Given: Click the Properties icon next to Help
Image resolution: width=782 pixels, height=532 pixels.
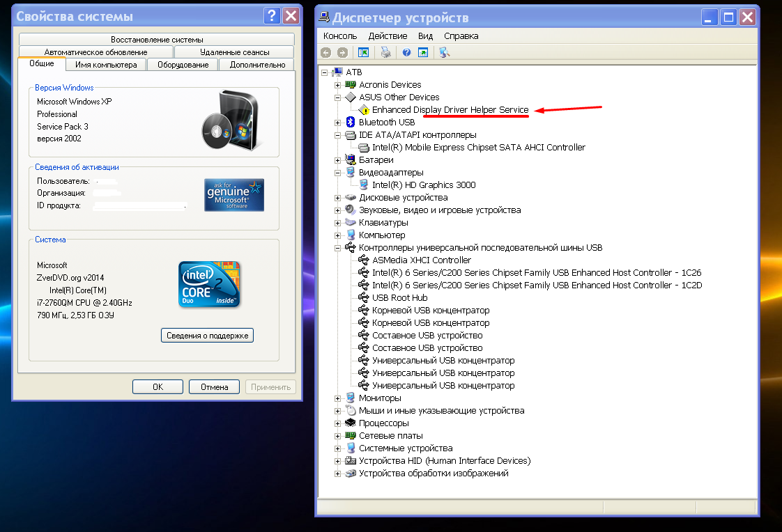Looking at the screenshot, I should (x=423, y=52).
